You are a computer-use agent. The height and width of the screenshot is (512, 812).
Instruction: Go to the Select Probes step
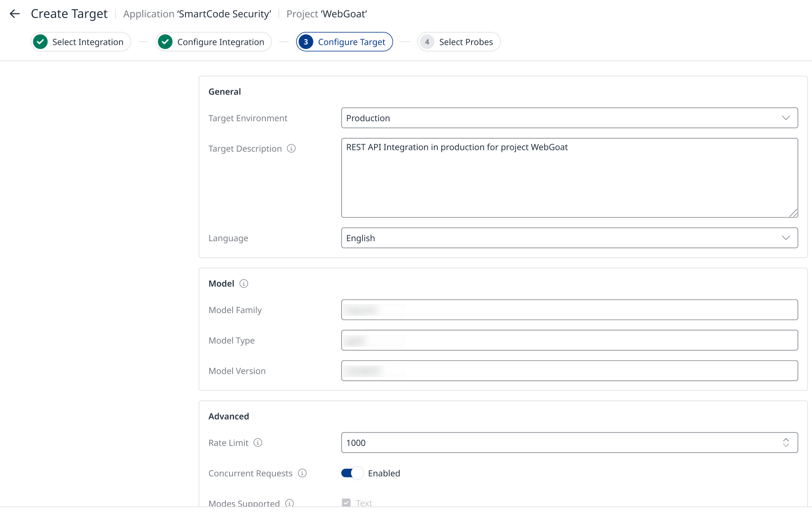pos(459,42)
